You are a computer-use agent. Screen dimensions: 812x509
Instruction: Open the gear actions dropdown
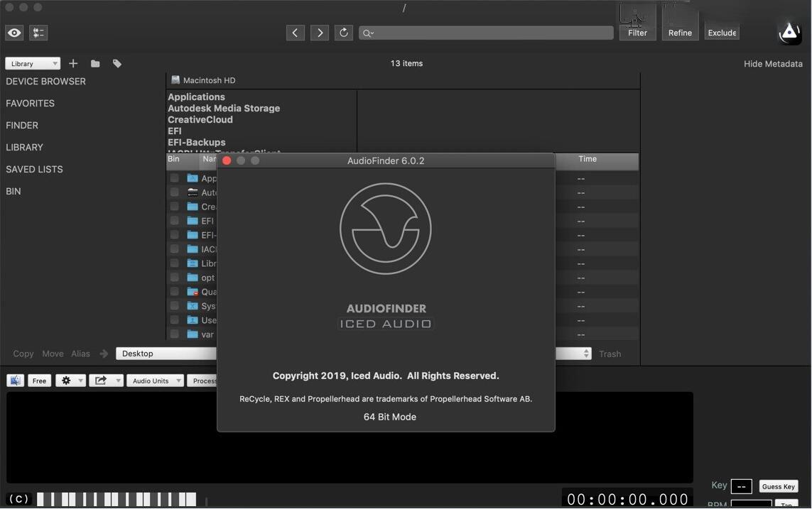(x=70, y=381)
